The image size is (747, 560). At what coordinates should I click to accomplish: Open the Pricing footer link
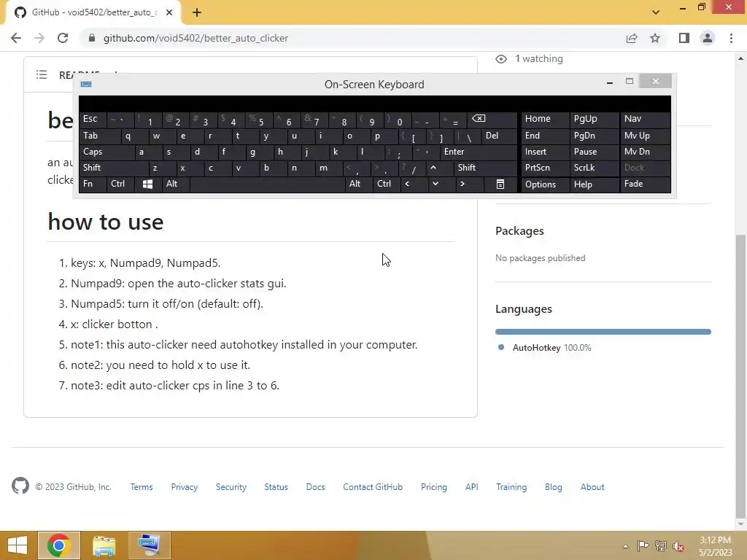coord(434,486)
